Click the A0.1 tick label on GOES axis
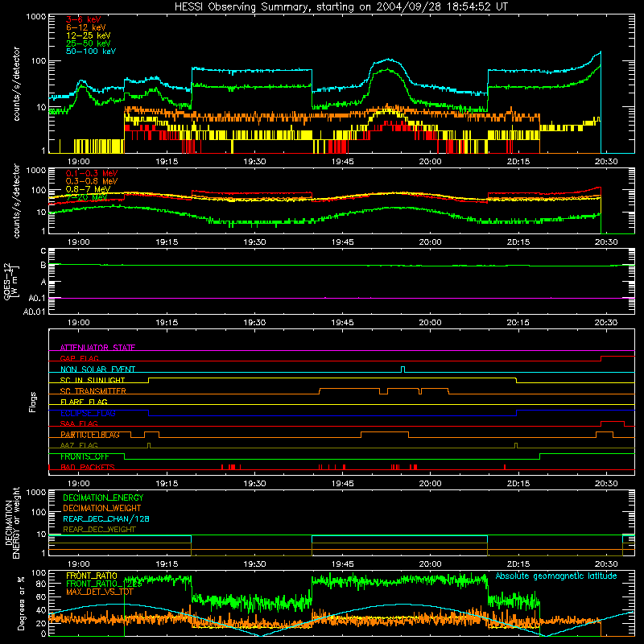Screen dimensions: 644x644 click(36, 299)
